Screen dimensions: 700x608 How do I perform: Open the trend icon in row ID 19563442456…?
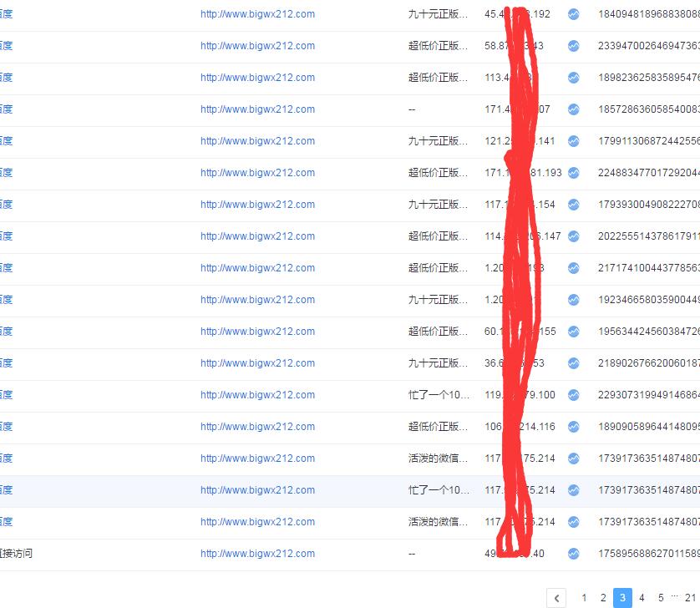tap(574, 332)
